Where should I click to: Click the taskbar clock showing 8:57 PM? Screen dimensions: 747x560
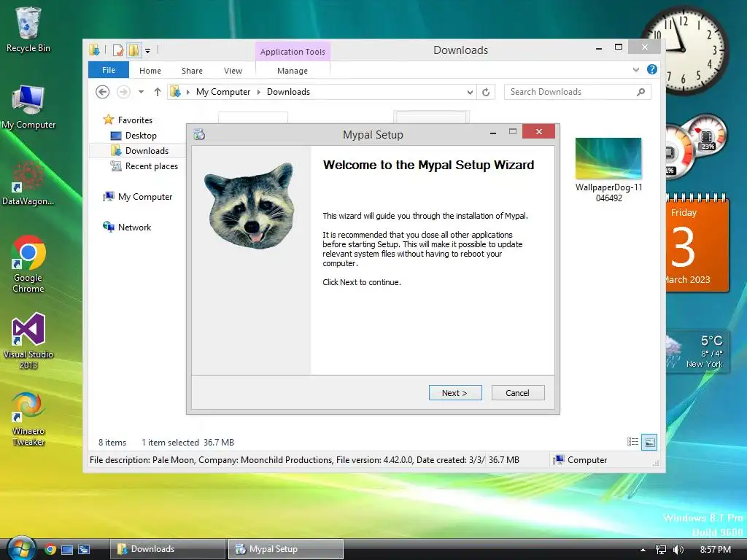[715, 550]
